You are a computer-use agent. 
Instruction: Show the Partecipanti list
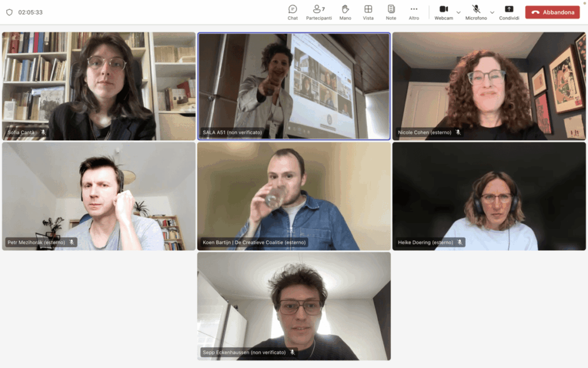(319, 13)
